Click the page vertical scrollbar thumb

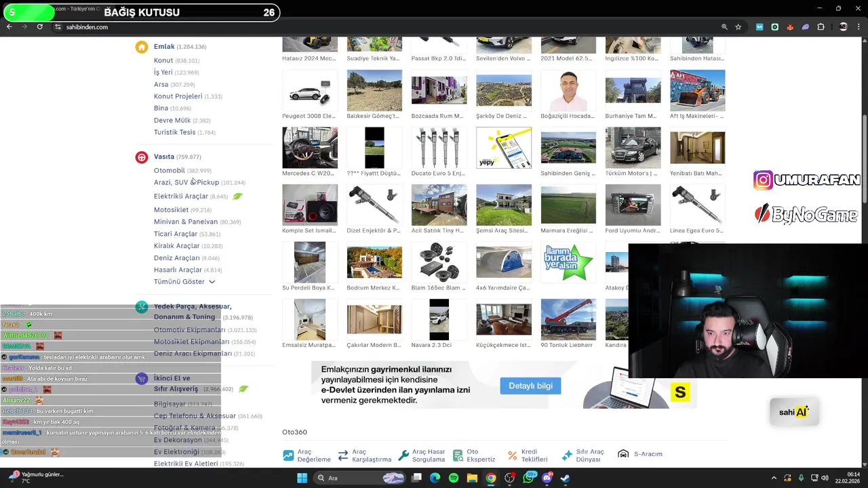pos(864,159)
